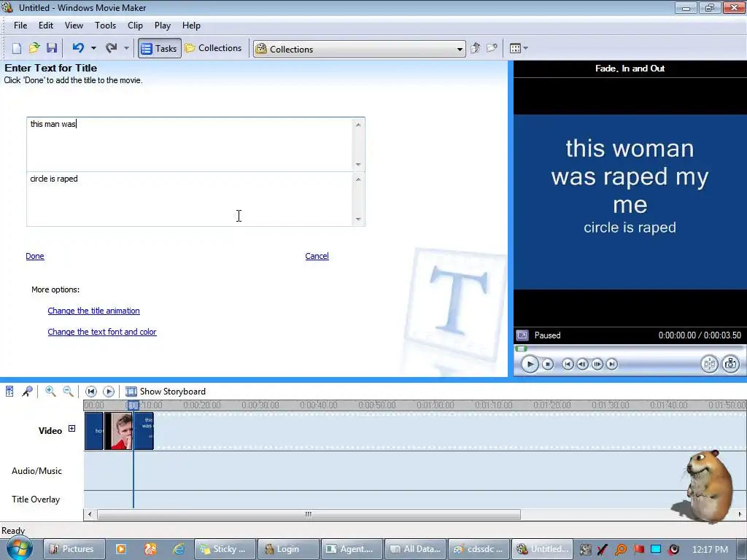This screenshot has height=560, width=747.
Task: Click Change the text font and color
Action: tap(102, 332)
